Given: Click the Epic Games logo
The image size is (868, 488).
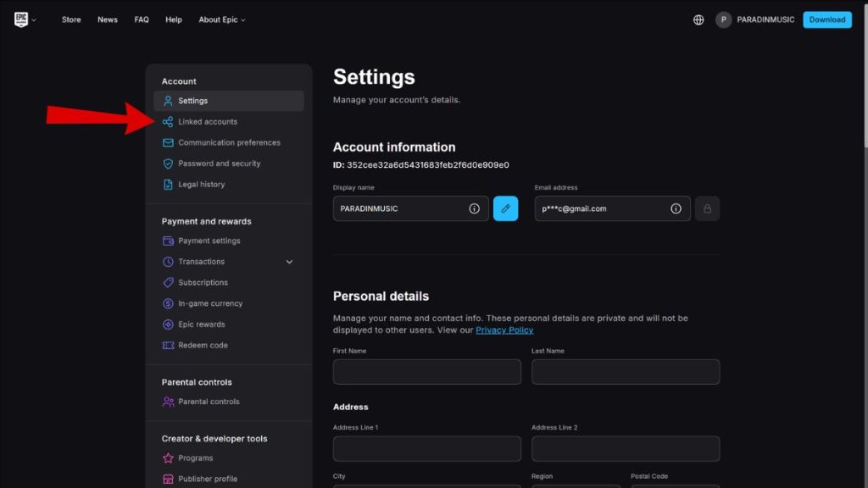Looking at the screenshot, I should tap(21, 19).
